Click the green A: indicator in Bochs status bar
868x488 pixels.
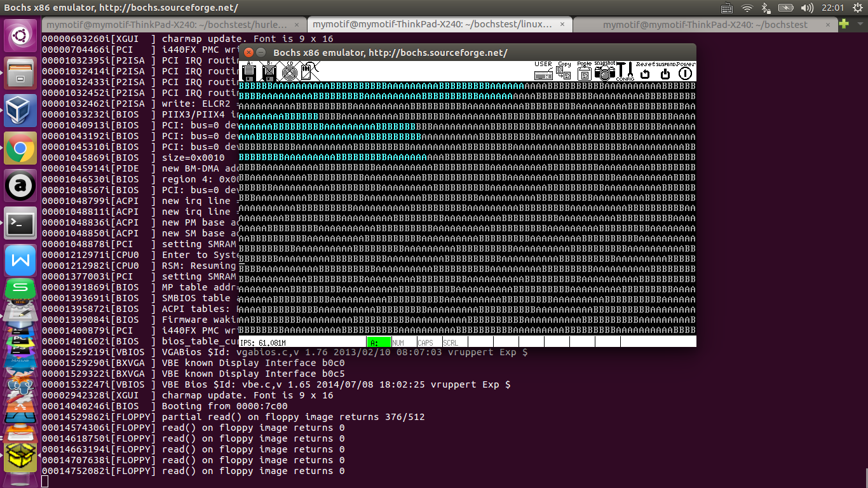pos(379,342)
